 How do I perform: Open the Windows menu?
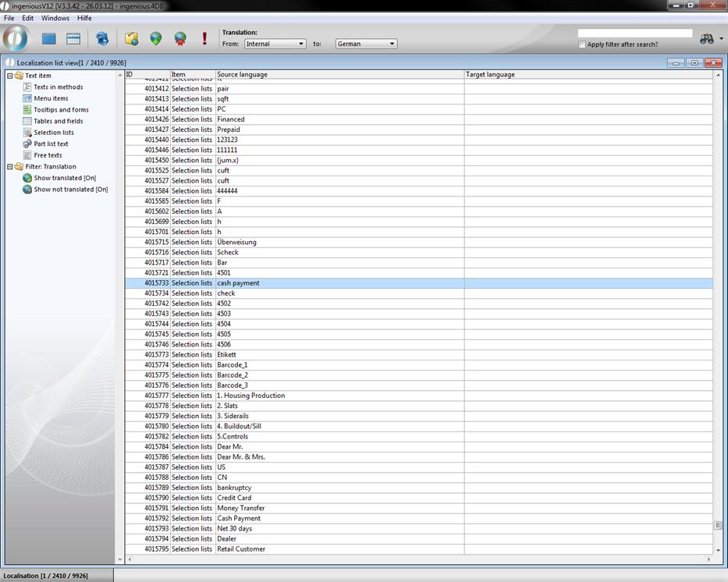55,18
